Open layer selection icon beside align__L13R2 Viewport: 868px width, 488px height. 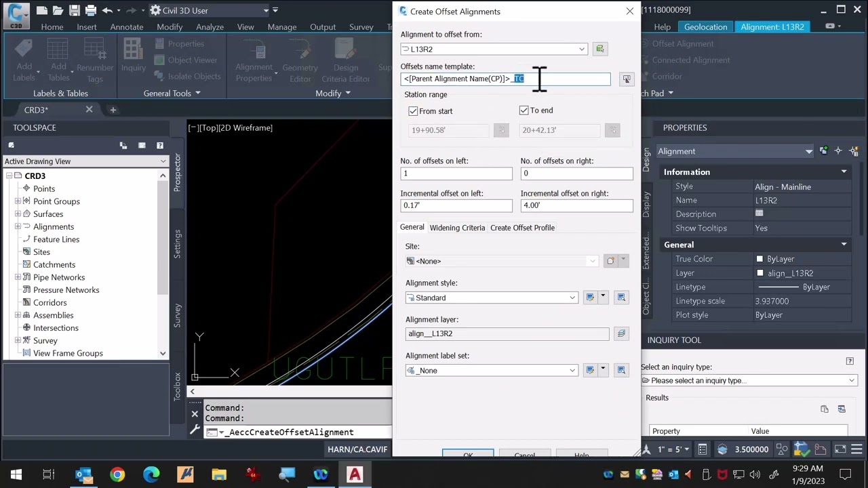tap(620, 333)
